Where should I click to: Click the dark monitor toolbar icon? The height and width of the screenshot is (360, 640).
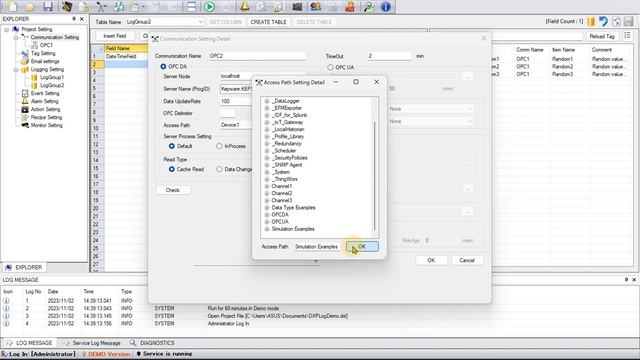tap(297, 7)
